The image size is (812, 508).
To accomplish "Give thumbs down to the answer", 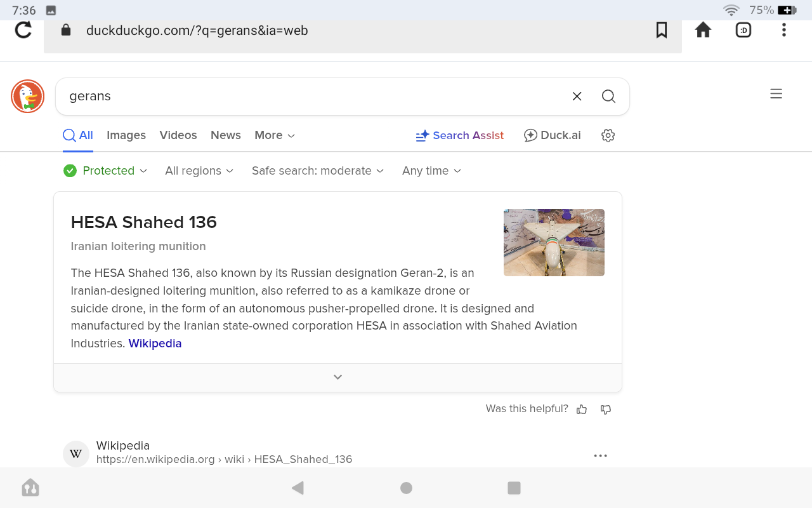I will tap(606, 410).
